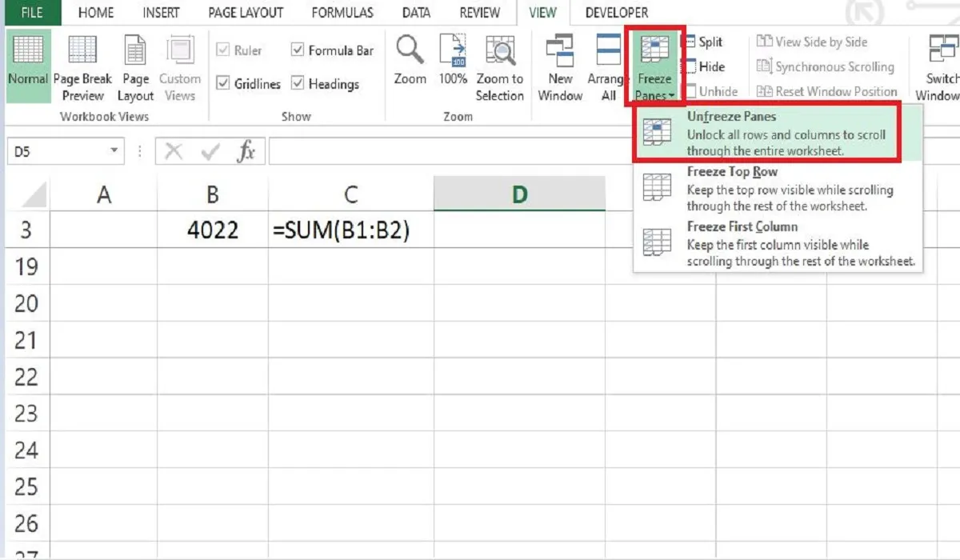Open the REVIEW ribbon tab
Viewport: 960px width, 560px height.
tap(480, 13)
